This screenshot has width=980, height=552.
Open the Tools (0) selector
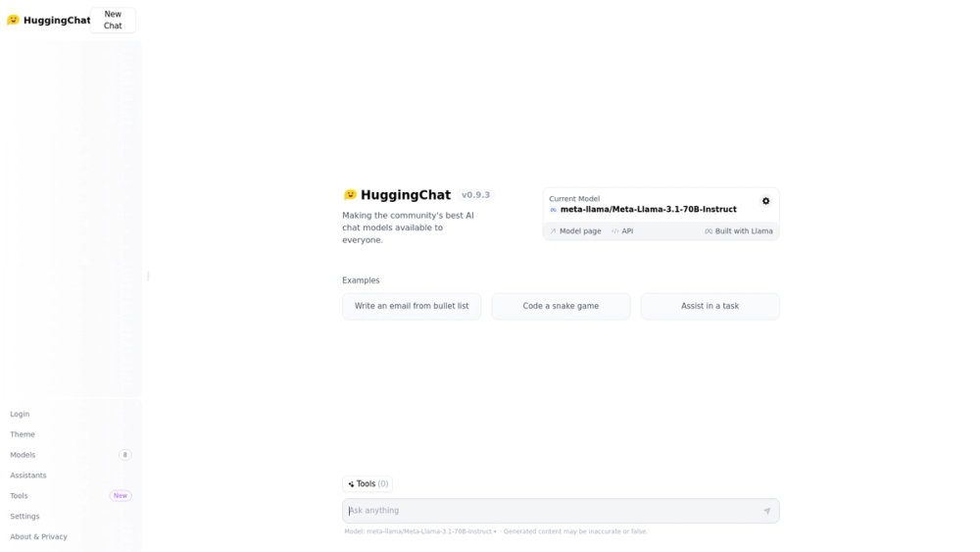367,484
